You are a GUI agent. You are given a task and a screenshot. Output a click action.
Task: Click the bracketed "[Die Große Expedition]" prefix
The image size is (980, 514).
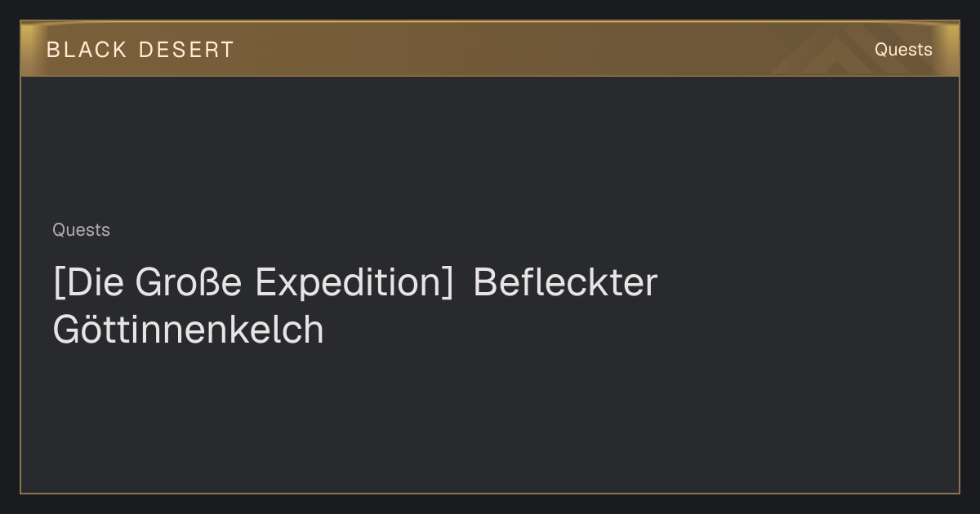click(x=252, y=283)
